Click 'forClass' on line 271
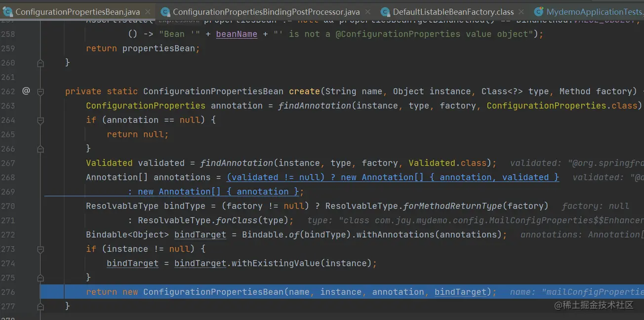 (x=237, y=221)
